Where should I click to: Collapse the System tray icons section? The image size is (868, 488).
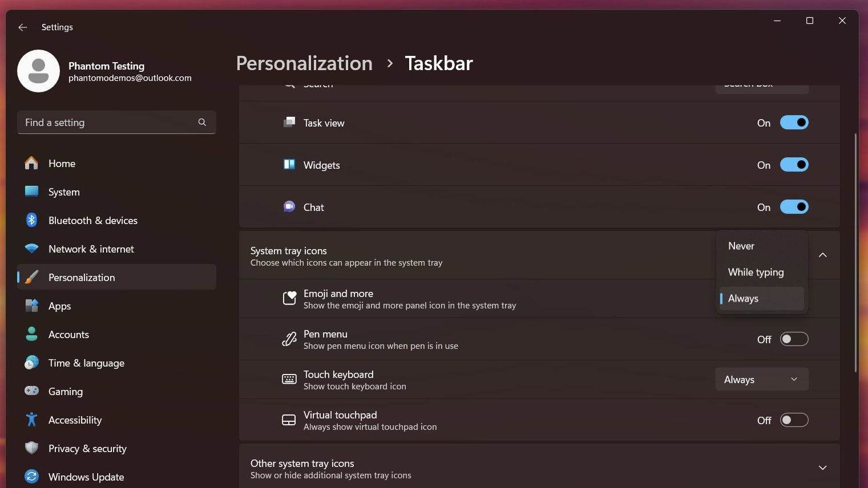tap(822, 255)
